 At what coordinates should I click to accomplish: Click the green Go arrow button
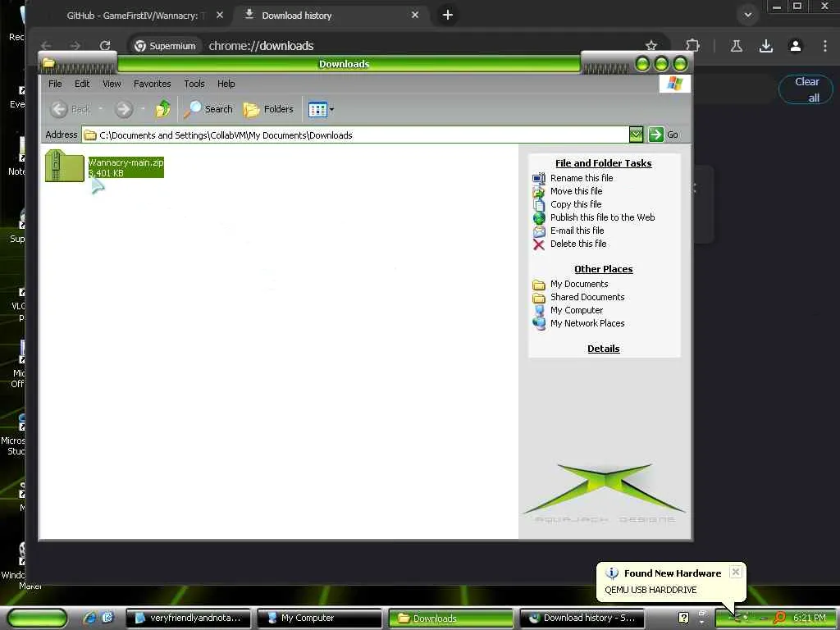[x=655, y=135]
